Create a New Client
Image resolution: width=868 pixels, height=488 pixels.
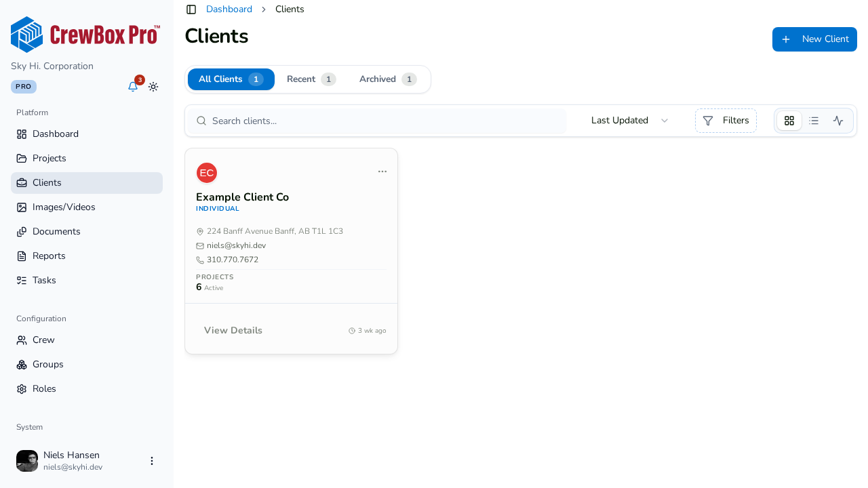coord(814,39)
